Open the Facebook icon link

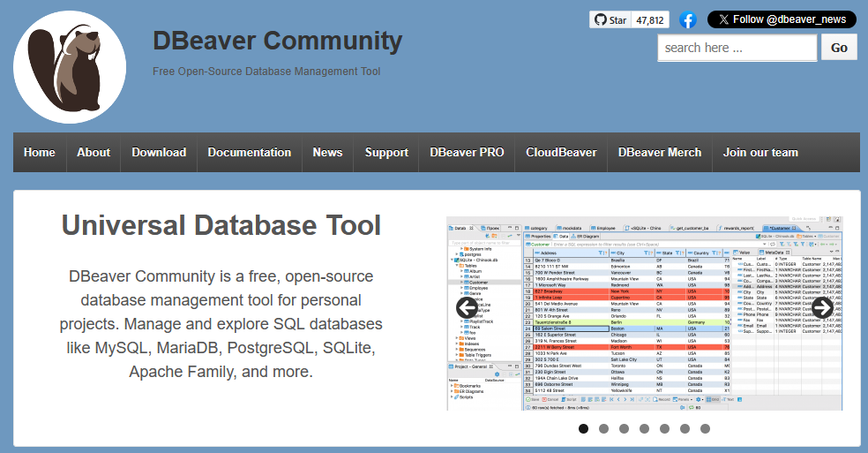point(688,19)
